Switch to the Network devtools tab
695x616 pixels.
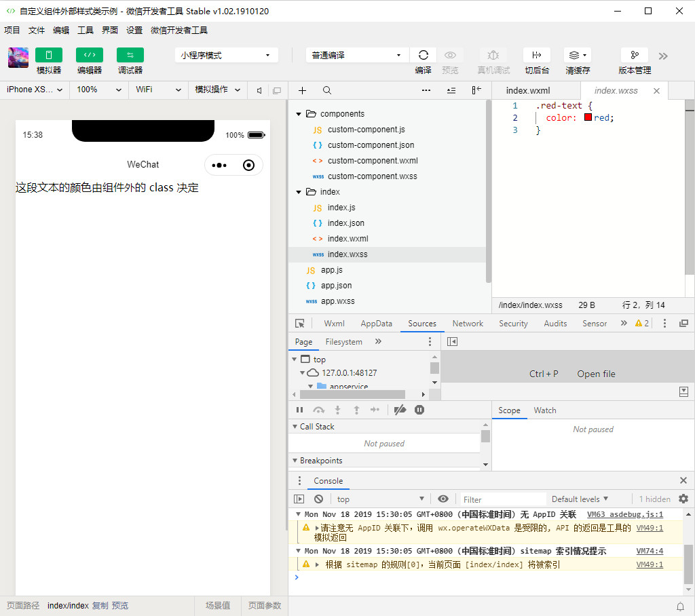(468, 324)
